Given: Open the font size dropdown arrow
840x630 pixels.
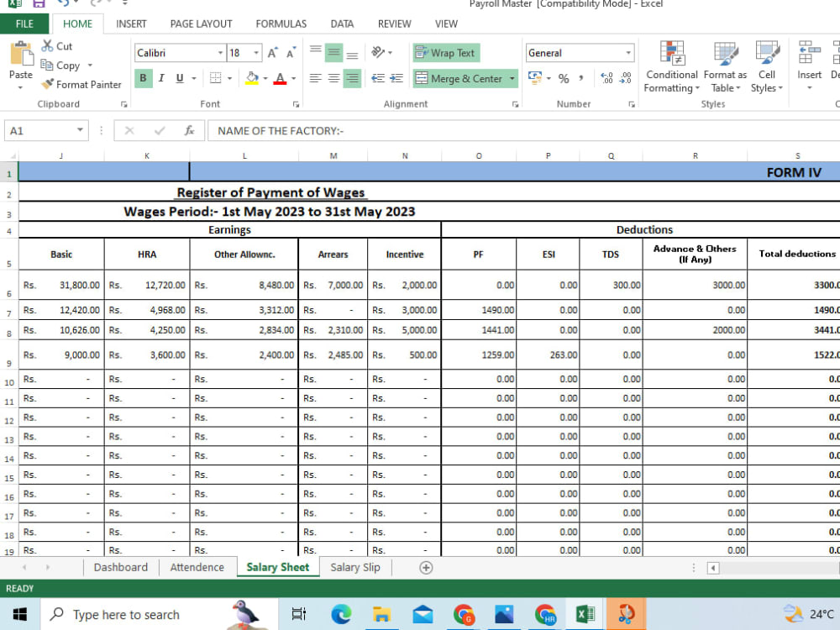Looking at the screenshot, I should (x=256, y=52).
